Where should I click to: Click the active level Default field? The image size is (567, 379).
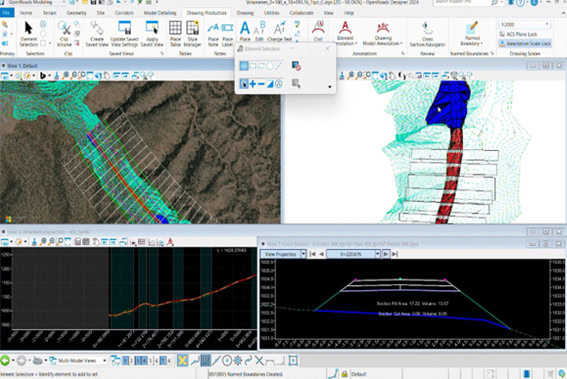(x=359, y=374)
